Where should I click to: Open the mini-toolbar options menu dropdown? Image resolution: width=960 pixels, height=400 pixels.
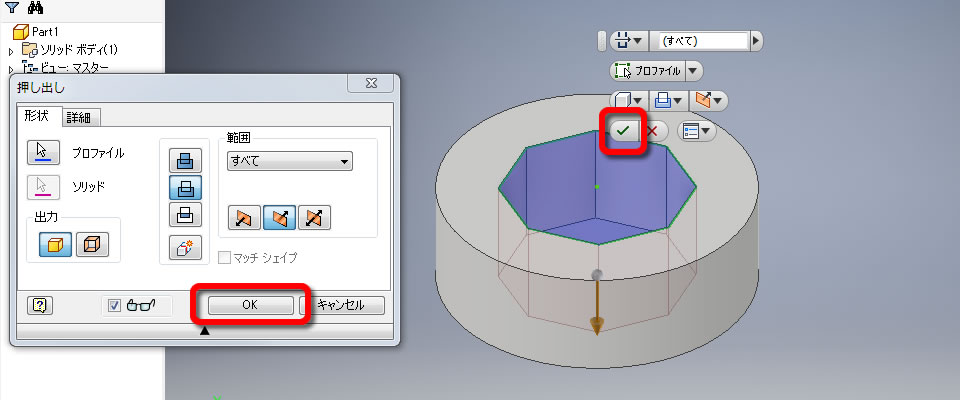pyautogui.click(x=697, y=130)
